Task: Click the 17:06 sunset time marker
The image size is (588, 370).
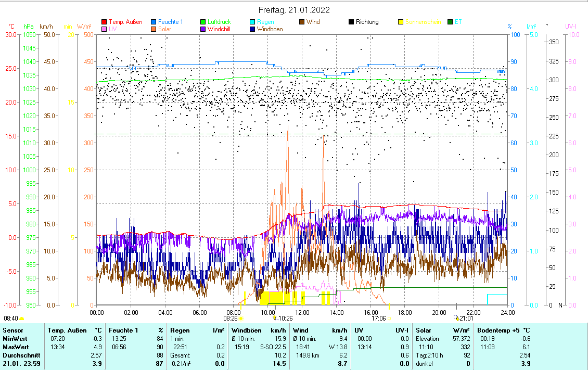Action: coord(378,317)
